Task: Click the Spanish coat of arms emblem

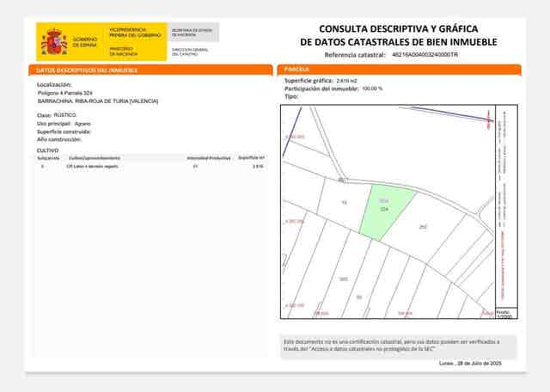Action: 53,42
